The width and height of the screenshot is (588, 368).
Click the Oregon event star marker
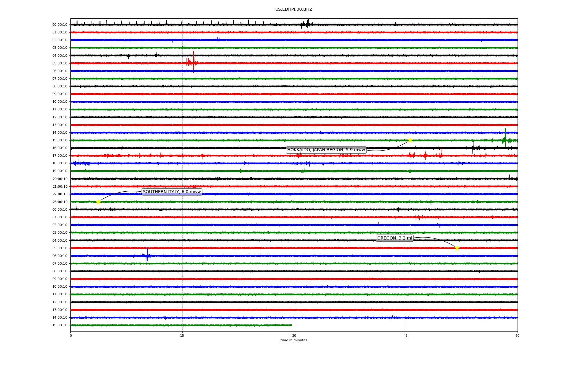tap(457, 248)
